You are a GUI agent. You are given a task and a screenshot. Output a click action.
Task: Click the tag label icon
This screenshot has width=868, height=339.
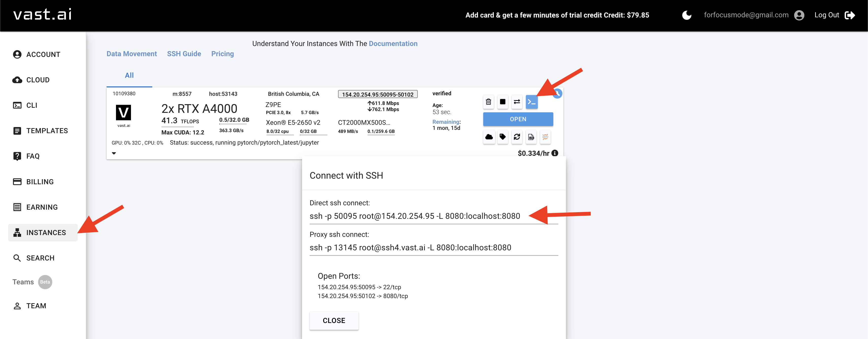pyautogui.click(x=503, y=137)
